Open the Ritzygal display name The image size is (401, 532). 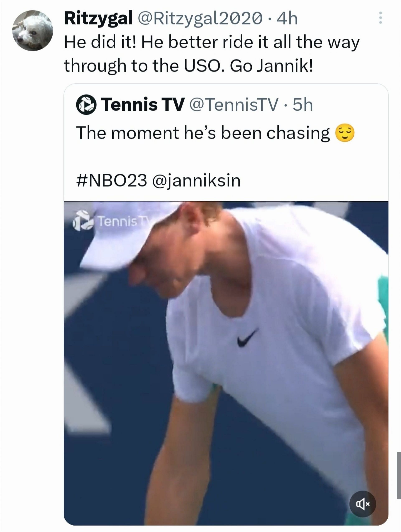(x=98, y=19)
